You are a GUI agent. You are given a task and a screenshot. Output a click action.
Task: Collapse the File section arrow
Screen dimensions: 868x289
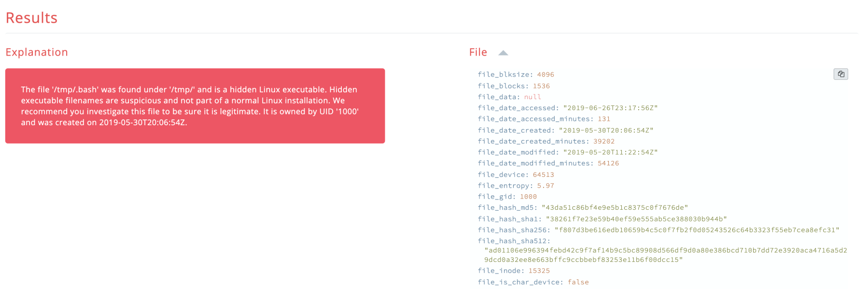[503, 53]
